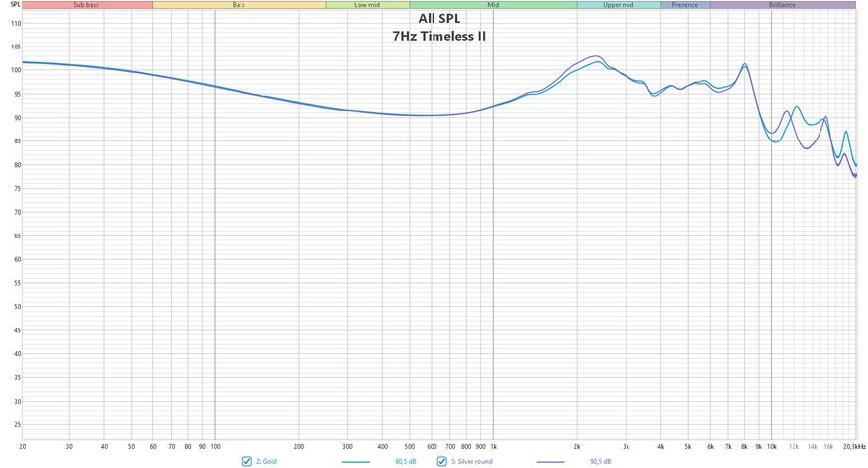Click the purple Silver round legend line swatch
Viewport: 868px width, 468px height.
pos(551,462)
